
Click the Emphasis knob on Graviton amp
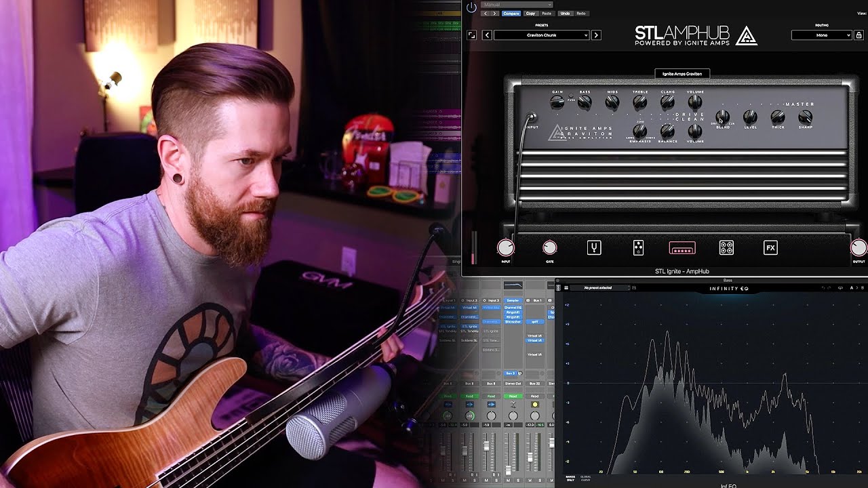(639, 131)
